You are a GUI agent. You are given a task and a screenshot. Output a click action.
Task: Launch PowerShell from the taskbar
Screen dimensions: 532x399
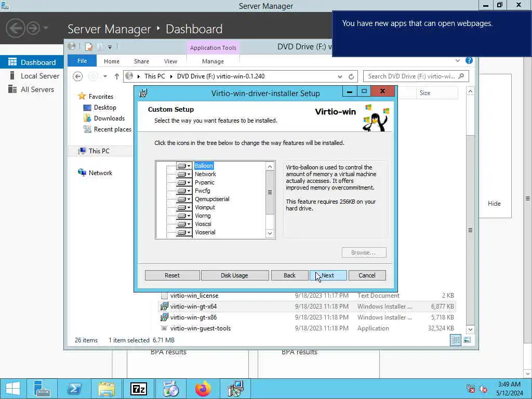[x=74, y=389]
